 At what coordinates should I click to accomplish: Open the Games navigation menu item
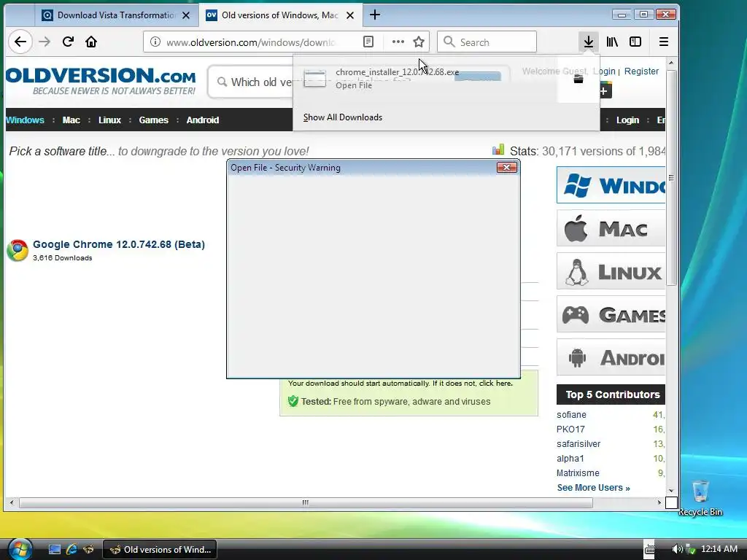point(153,120)
